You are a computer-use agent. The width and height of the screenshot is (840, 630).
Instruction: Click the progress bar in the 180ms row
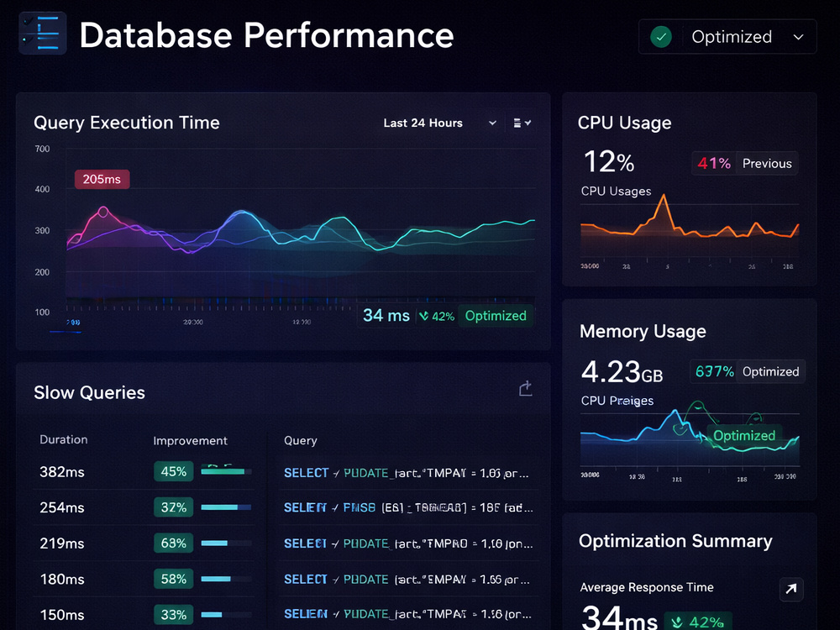226,579
